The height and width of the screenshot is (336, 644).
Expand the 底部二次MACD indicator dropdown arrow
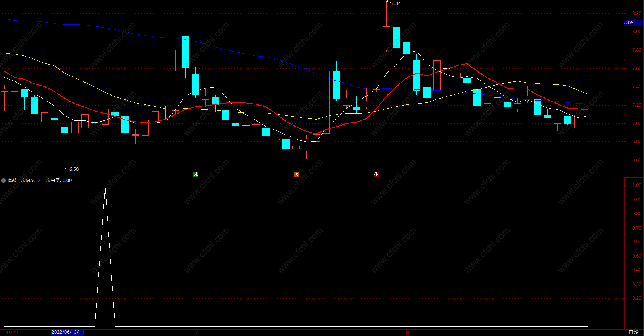[x=3, y=180]
